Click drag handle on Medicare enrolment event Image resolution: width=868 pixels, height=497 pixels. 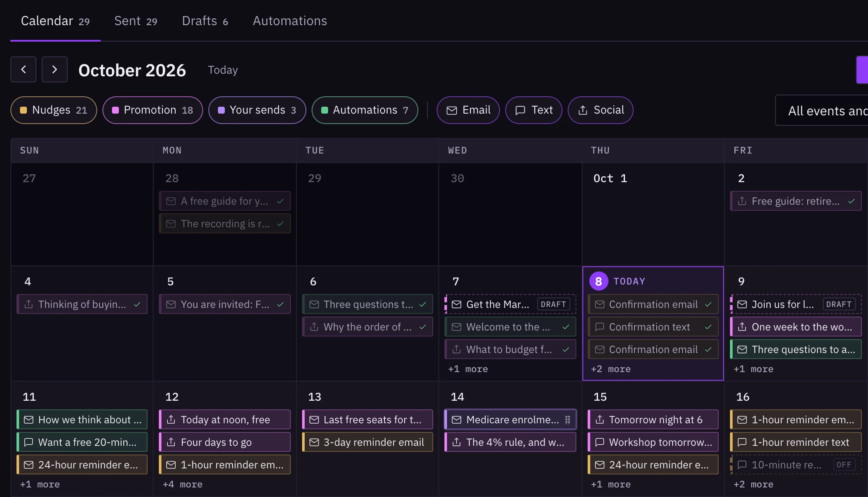pos(568,420)
